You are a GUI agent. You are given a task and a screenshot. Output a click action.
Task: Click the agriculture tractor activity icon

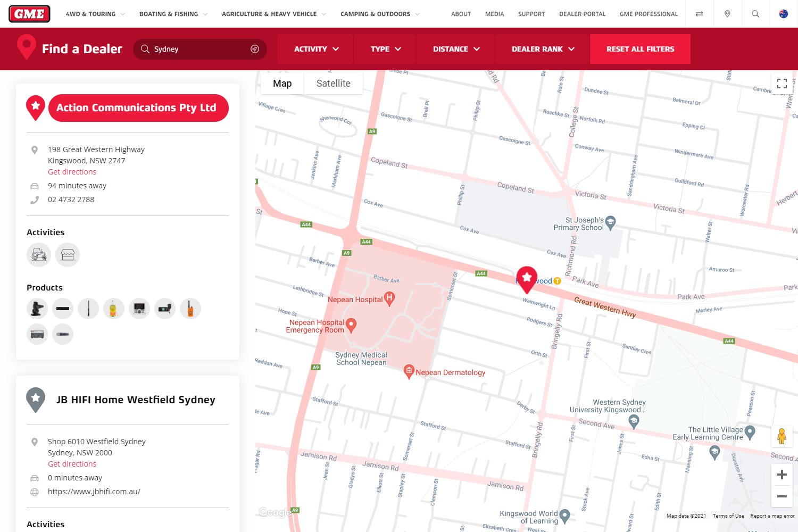point(39,255)
